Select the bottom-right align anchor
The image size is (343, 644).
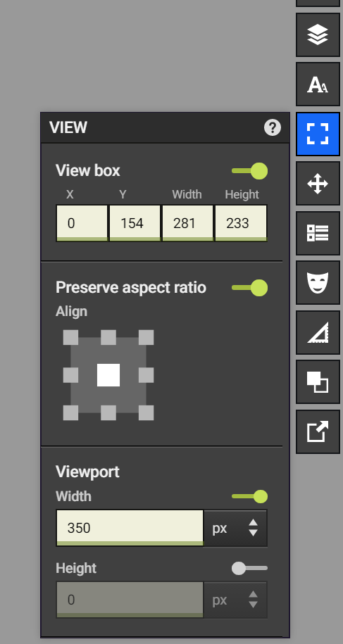pos(146,412)
